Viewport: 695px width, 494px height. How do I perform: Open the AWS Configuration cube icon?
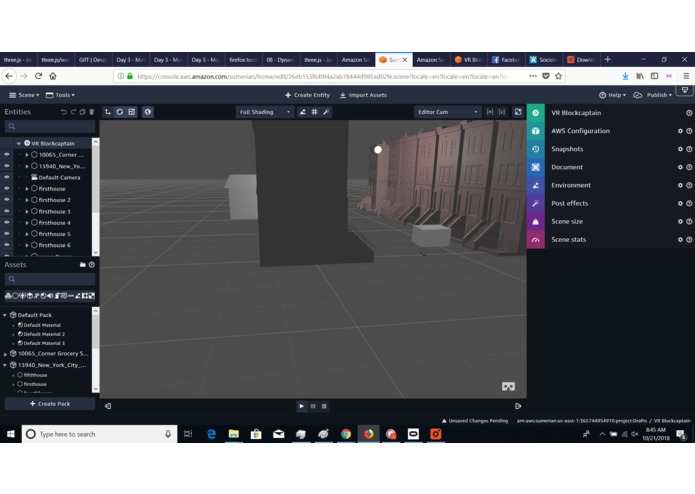[x=535, y=131]
